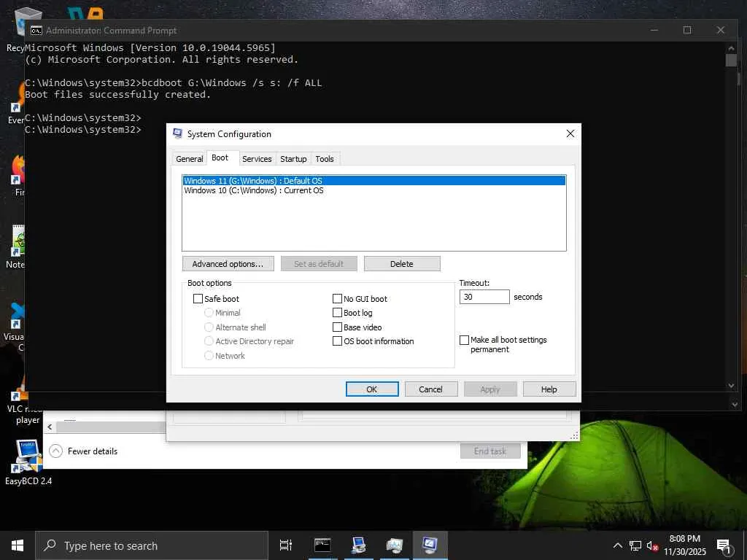Viewport: 747px width, 560px height.
Task: Switch to the second taskbar app with a computer icon
Action: [358, 545]
